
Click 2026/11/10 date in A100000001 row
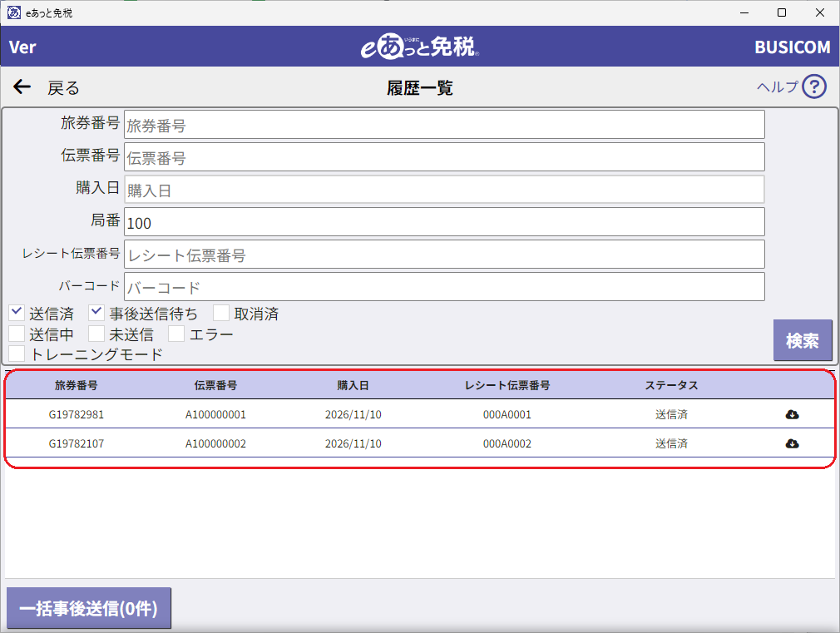point(353,414)
